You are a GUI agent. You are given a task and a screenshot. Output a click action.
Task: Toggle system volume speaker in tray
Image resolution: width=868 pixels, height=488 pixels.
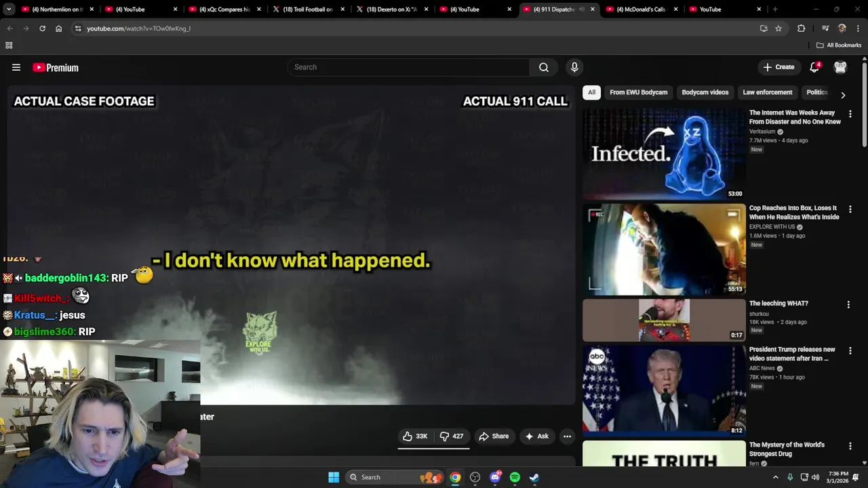[815, 477]
